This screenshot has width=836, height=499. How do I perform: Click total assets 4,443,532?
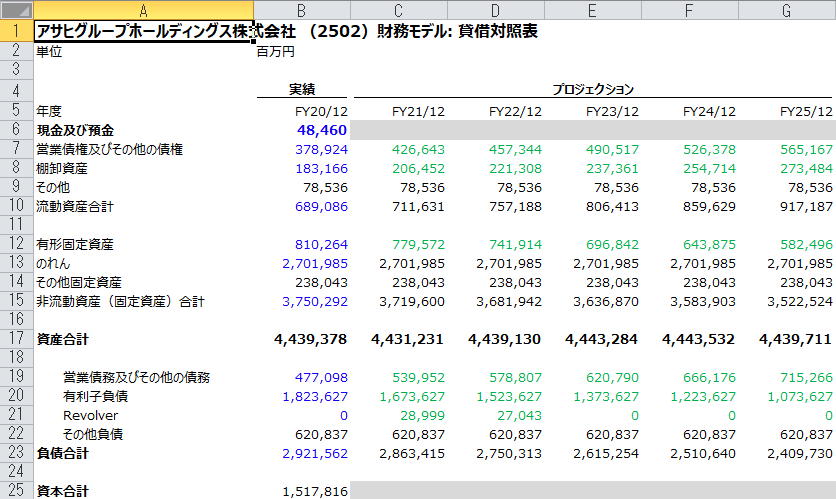pos(699,339)
